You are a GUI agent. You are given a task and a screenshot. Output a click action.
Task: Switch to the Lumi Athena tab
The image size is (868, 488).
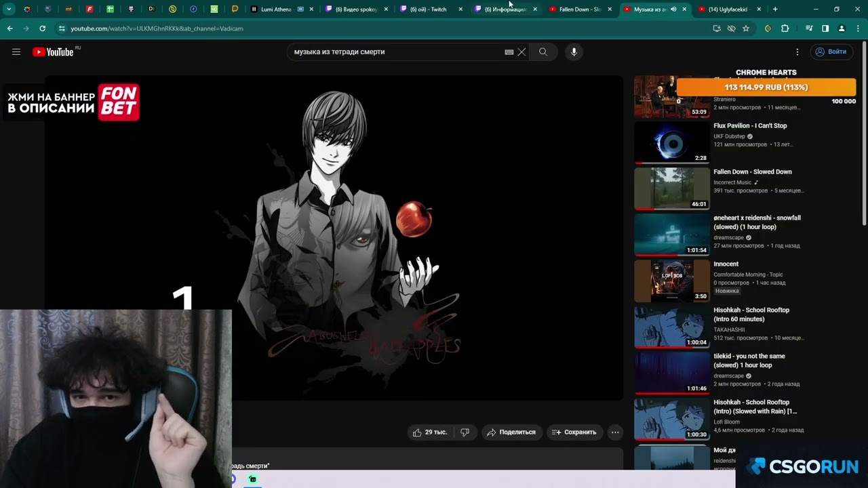click(x=282, y=9)
